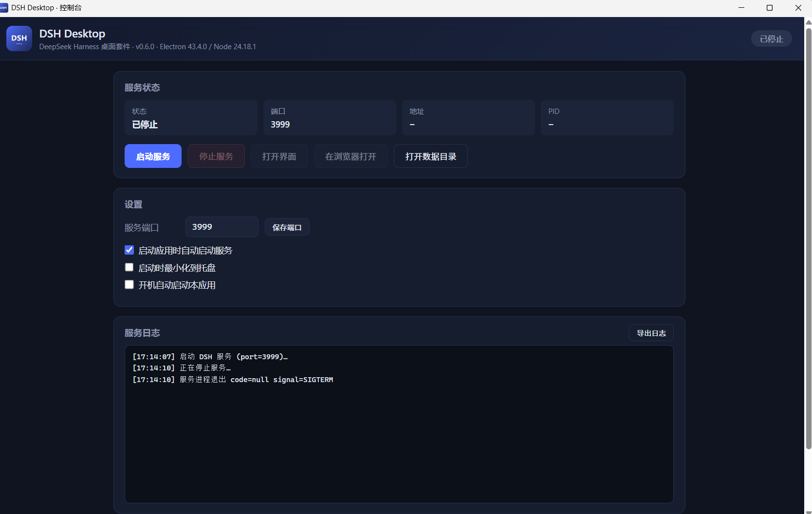
Task: Open the data directory with 打开数据目录
Action: pyautogui.click(x=431, y=156)
